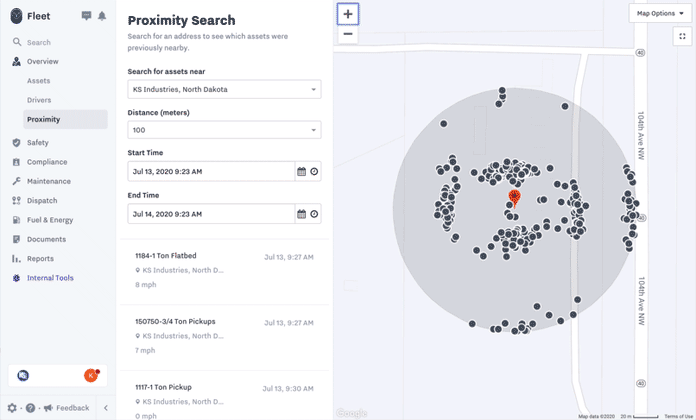Go to Safety section
The image size is (696, 420).
click(x=38, y=143)
